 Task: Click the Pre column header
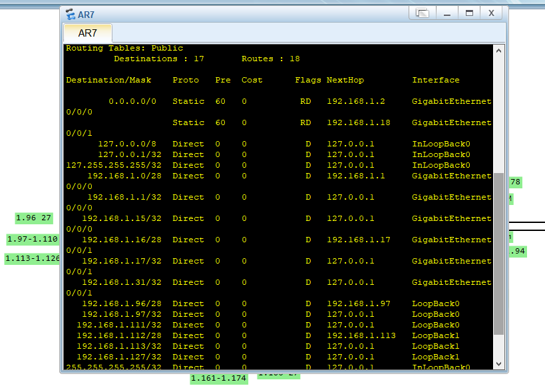[223, 80]
